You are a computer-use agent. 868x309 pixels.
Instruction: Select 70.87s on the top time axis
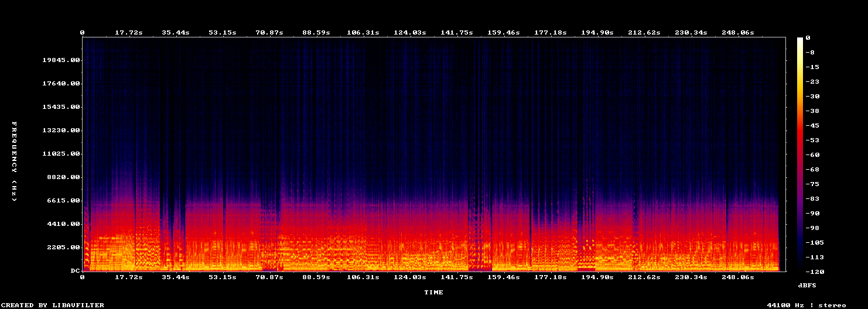point(269,32)
